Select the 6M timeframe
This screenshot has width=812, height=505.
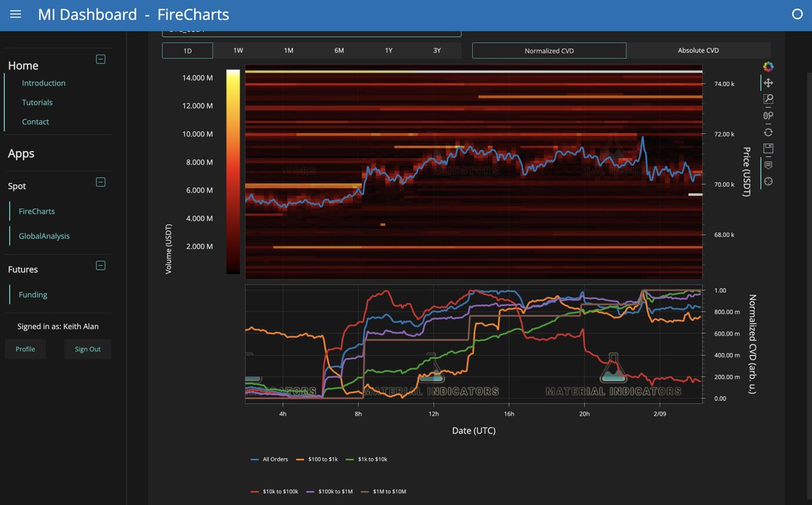(339, 51)
